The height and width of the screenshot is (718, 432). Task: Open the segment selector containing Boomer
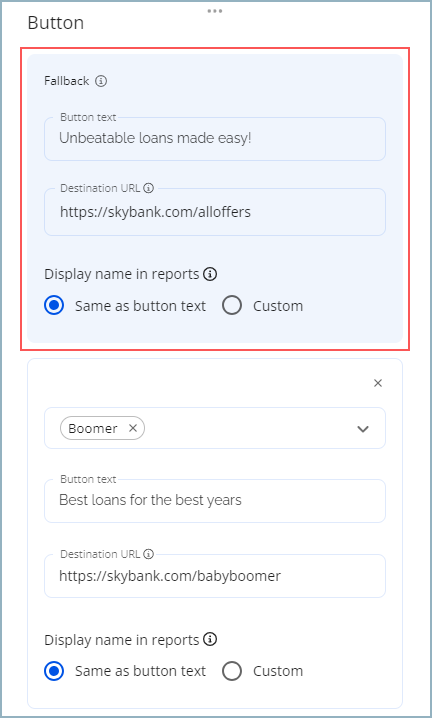[215, 428]
